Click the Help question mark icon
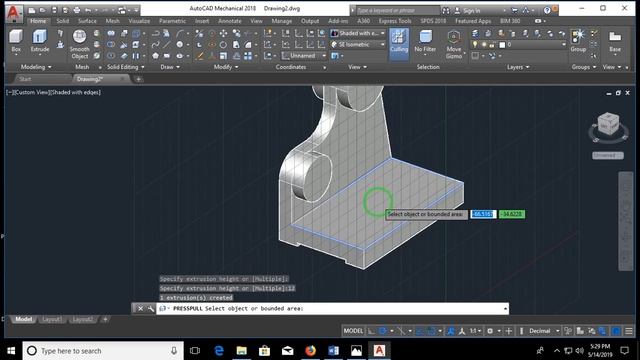 (x=547, y=10)
